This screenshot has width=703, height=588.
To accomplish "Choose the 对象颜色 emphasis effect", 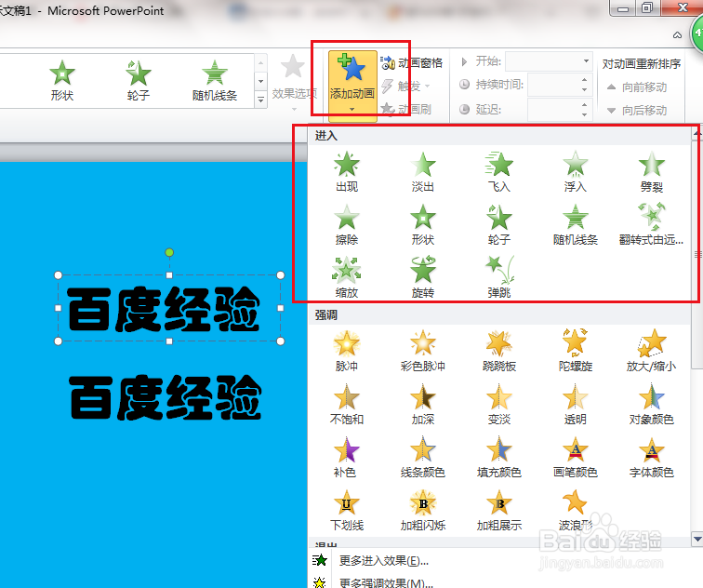I will coord(652,404).
